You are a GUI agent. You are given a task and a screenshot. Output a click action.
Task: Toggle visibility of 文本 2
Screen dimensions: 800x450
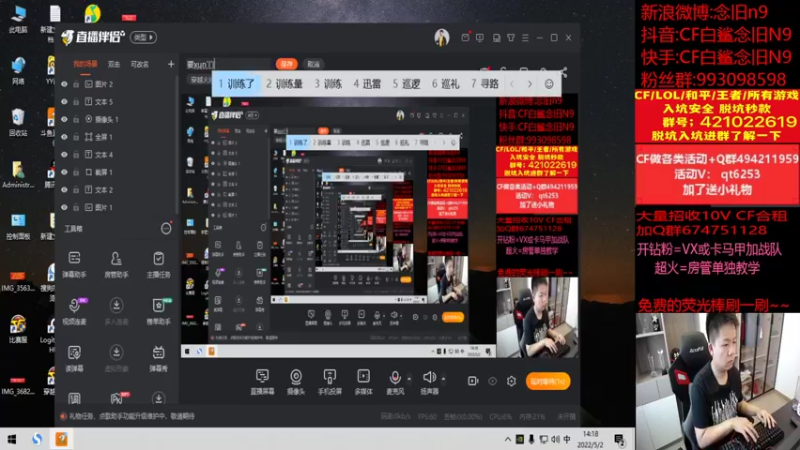pyautogui.click(x=64, y=189)
